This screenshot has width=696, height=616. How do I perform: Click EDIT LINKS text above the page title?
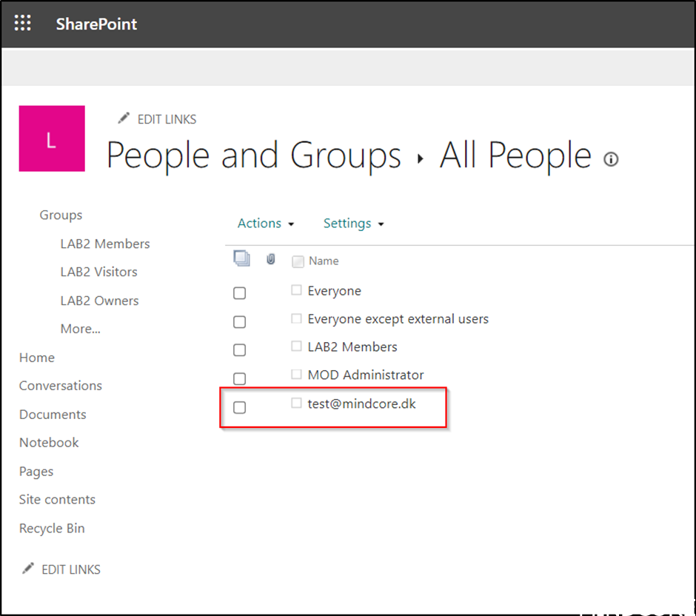pyautogui.click(x=167, y=119)
